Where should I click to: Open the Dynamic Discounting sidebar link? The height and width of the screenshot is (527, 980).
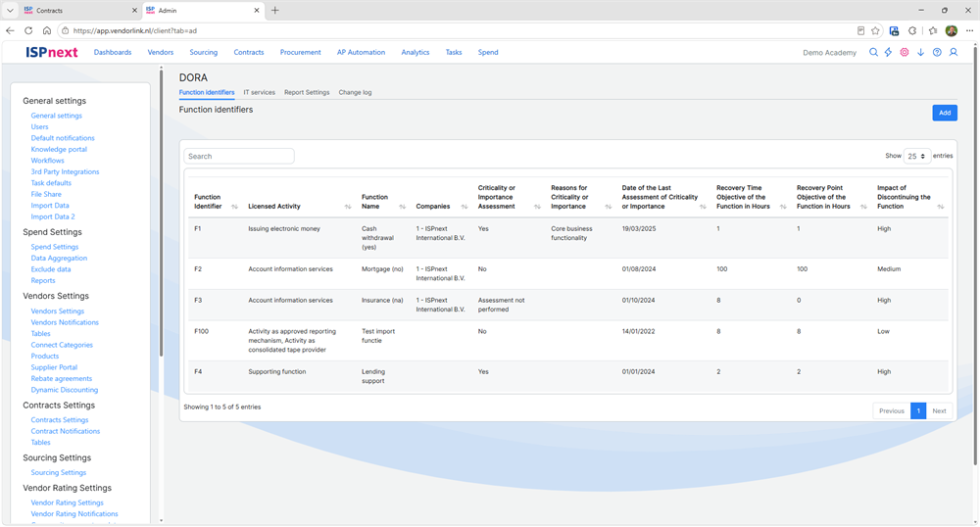[65, 390]
